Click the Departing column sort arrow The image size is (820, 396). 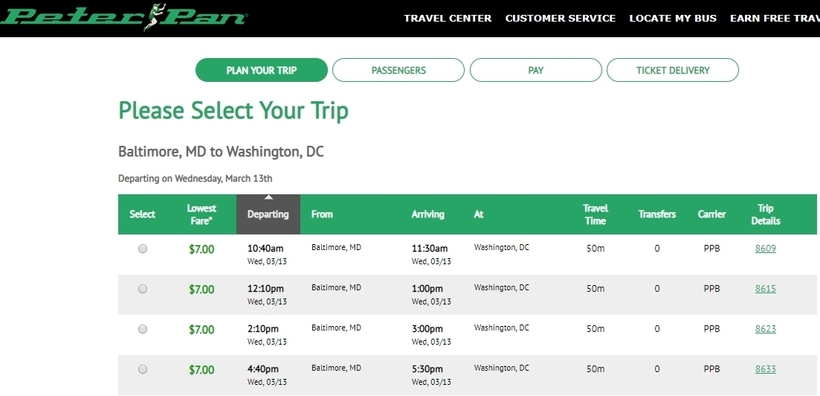point(268,198)
